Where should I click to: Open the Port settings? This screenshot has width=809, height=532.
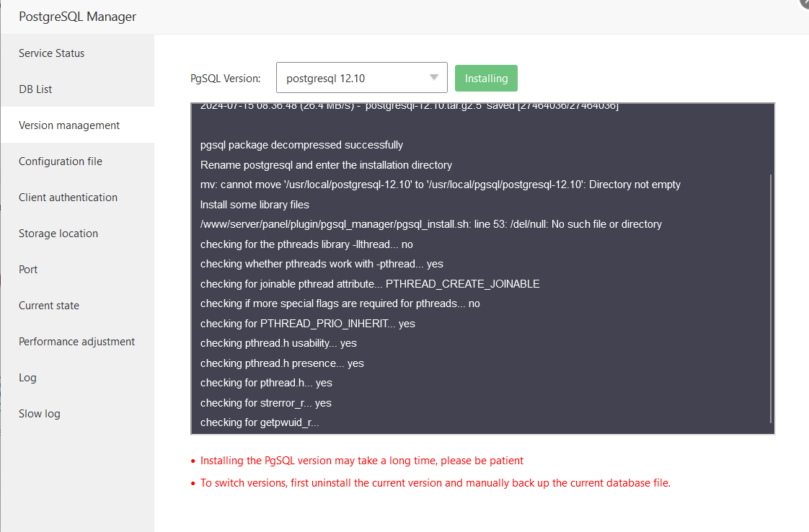pyautogui.click(x=28, y=269)
